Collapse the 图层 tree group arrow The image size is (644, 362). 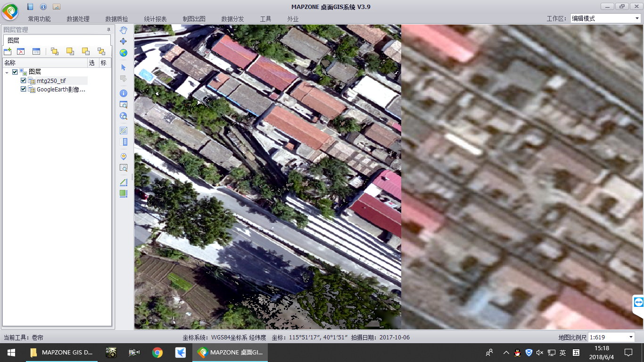pyautogui.click(x=7, y=72)
